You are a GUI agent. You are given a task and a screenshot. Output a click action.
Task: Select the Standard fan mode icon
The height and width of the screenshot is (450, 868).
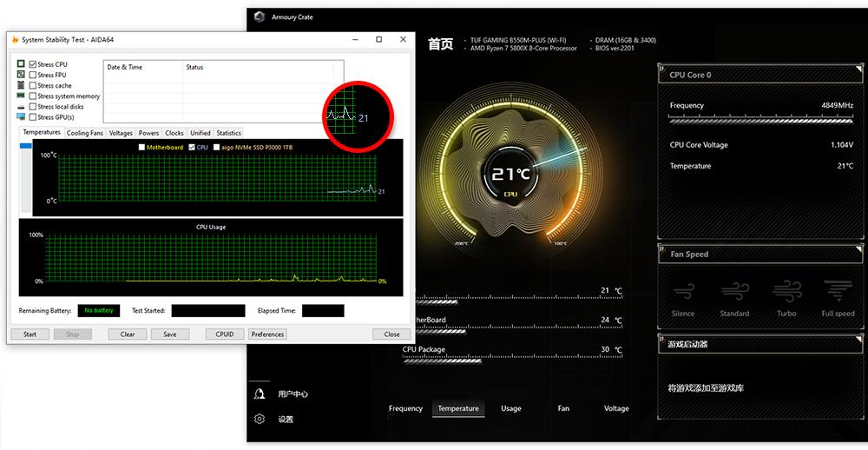(734, 292)
